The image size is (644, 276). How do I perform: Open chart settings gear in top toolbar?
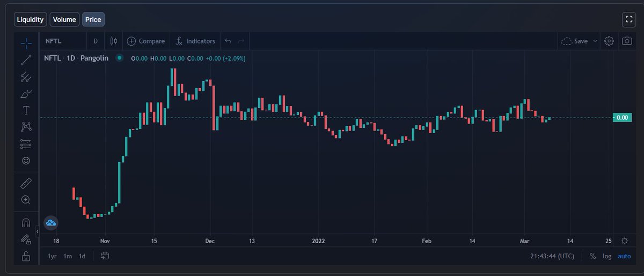pyautogui.click(x=609, y=41)
